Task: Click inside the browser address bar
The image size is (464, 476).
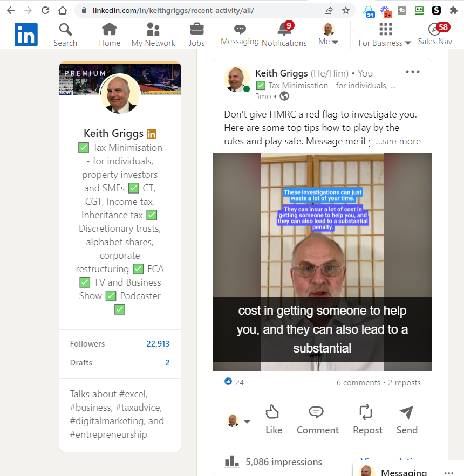Action: click(189, 10)
